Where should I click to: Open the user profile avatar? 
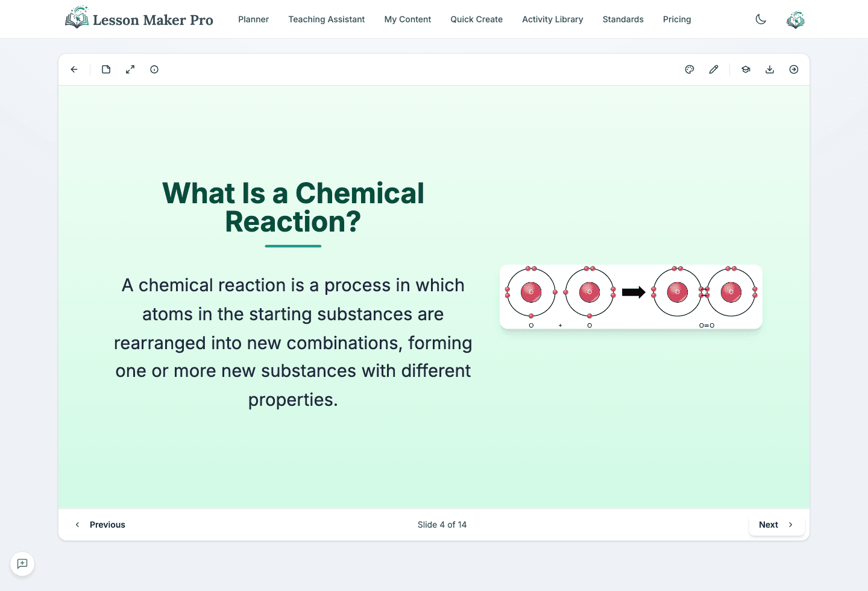point(796,19)
